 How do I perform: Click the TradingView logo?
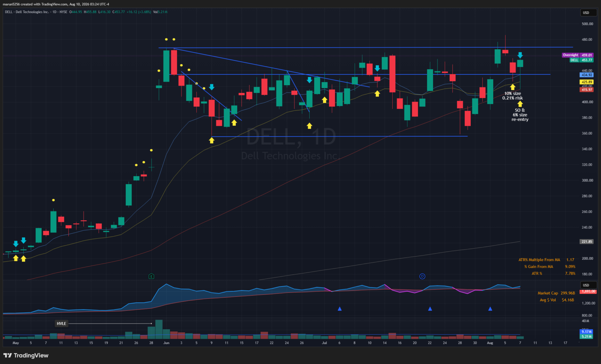26,356
